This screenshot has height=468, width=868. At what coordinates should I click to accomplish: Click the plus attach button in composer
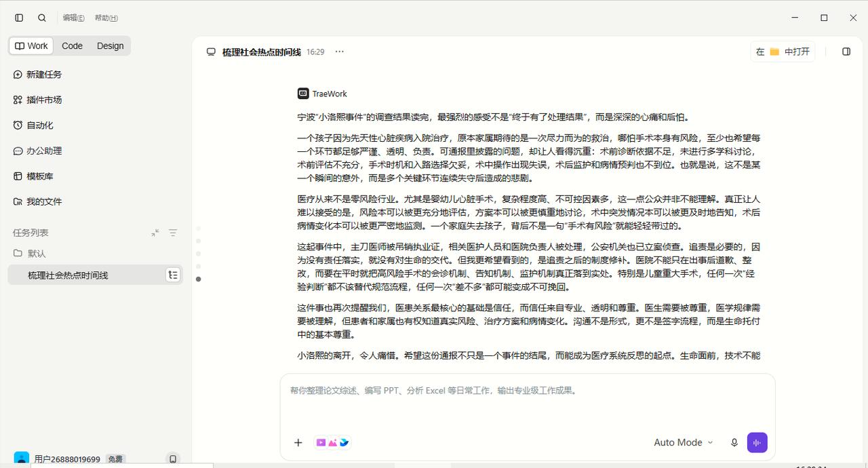point(298,442)
